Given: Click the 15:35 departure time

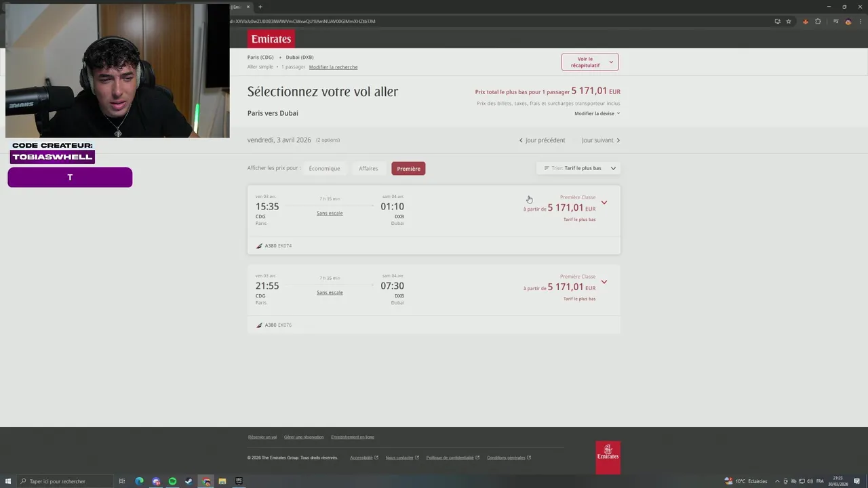Looking at the screenshot, I should click(267, 206).
